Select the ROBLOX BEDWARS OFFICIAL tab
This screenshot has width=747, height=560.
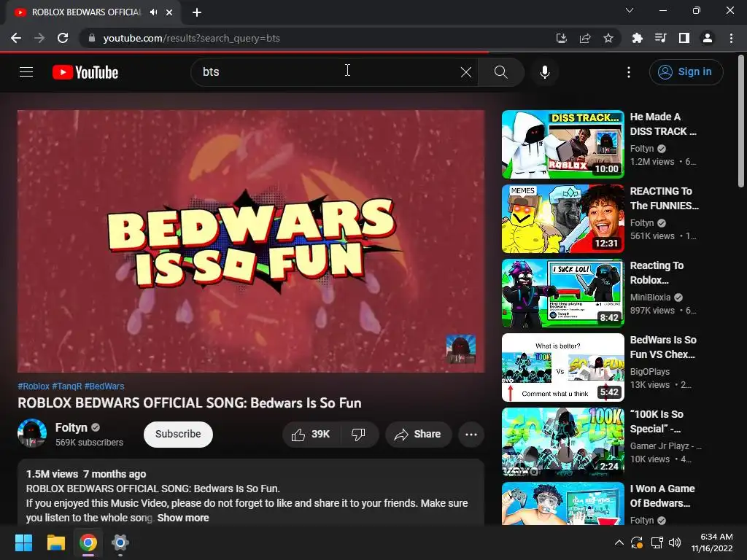(x=93, y=12)
